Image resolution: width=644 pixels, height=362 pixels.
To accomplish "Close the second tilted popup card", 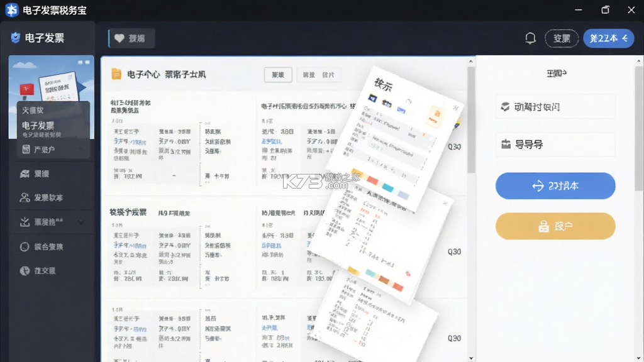I will coord(445,203).
